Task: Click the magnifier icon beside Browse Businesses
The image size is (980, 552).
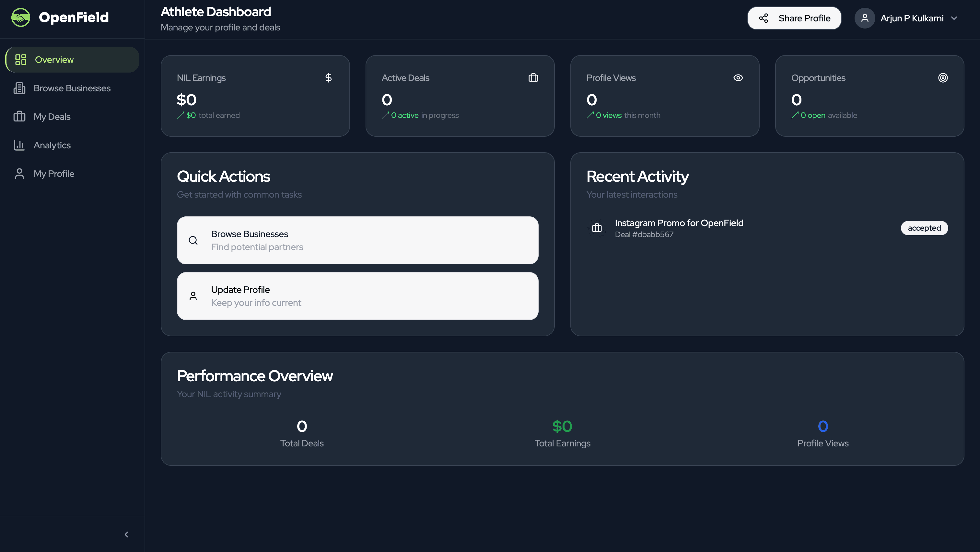Action: click(x=193, y=240)
